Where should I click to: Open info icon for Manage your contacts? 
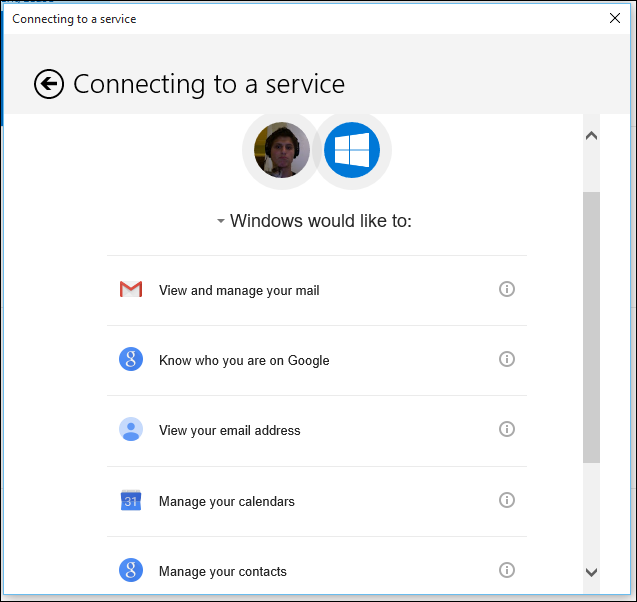[x=507, y=570]
